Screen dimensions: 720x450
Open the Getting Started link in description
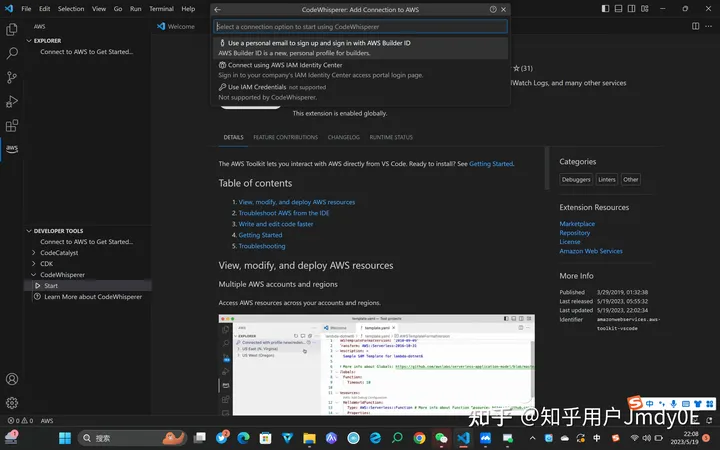491,164
